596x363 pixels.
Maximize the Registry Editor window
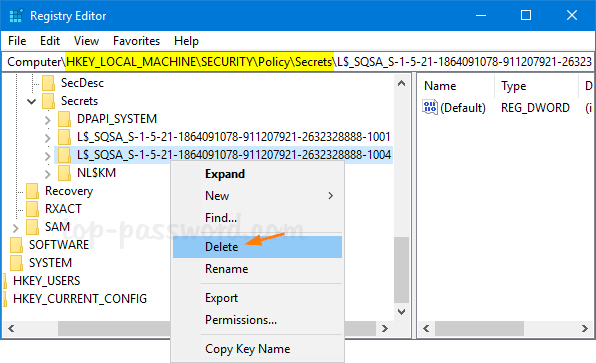[x=526, y=16]
